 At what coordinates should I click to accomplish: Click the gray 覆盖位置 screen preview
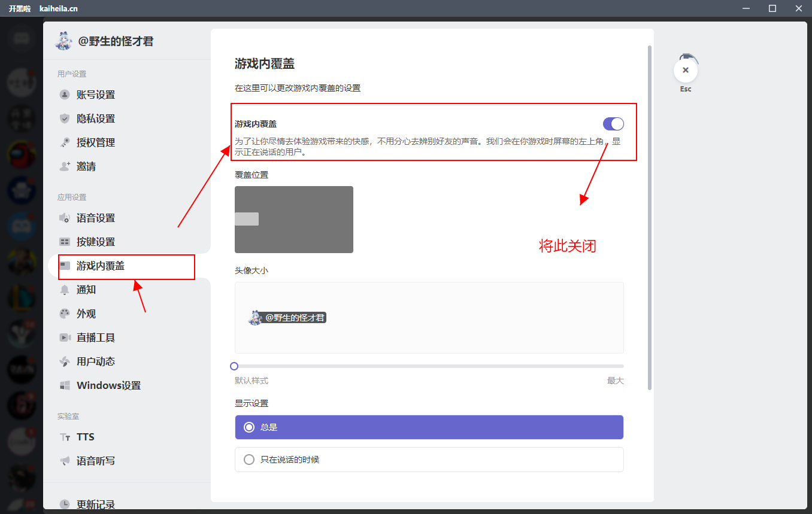point(294,220)
